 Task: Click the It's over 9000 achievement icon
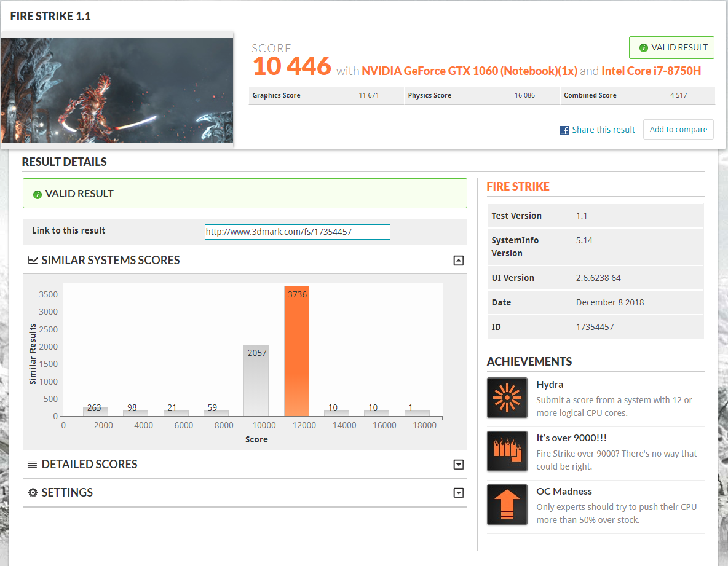point(507,451)
